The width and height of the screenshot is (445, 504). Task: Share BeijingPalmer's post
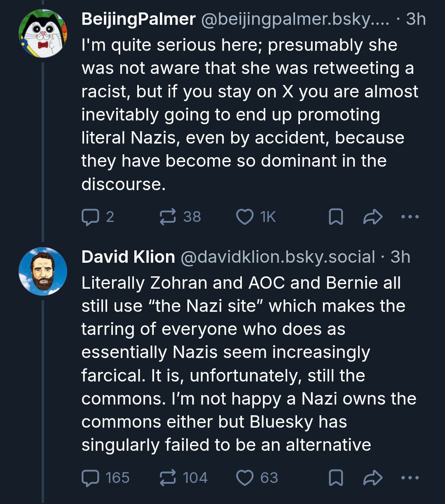tap(373, 217)
